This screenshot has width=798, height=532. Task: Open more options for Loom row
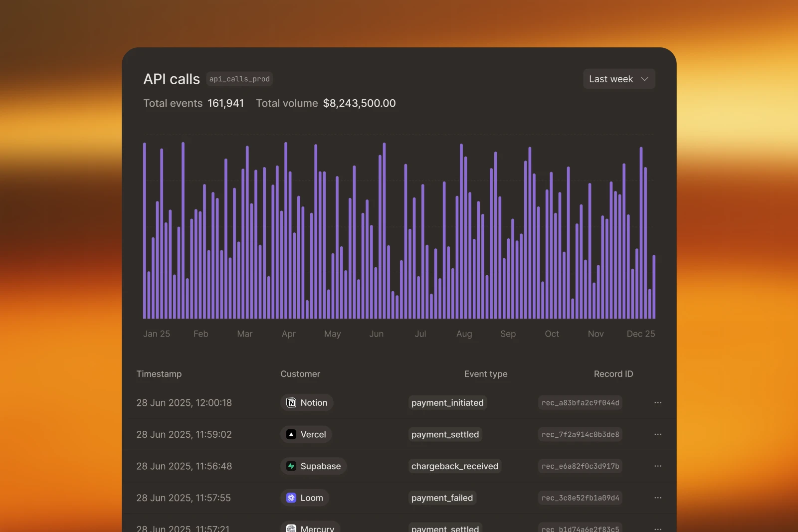[658, 498]
